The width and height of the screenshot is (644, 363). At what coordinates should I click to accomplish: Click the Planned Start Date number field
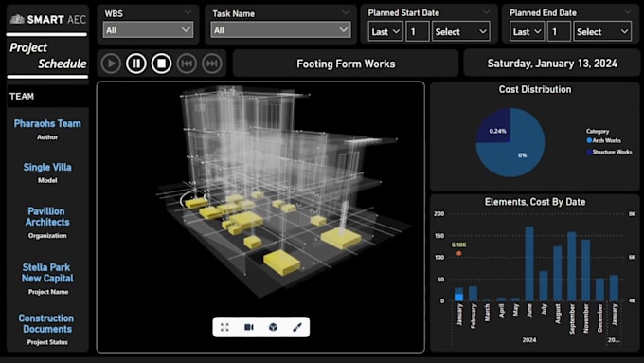(x=418, y=31)
